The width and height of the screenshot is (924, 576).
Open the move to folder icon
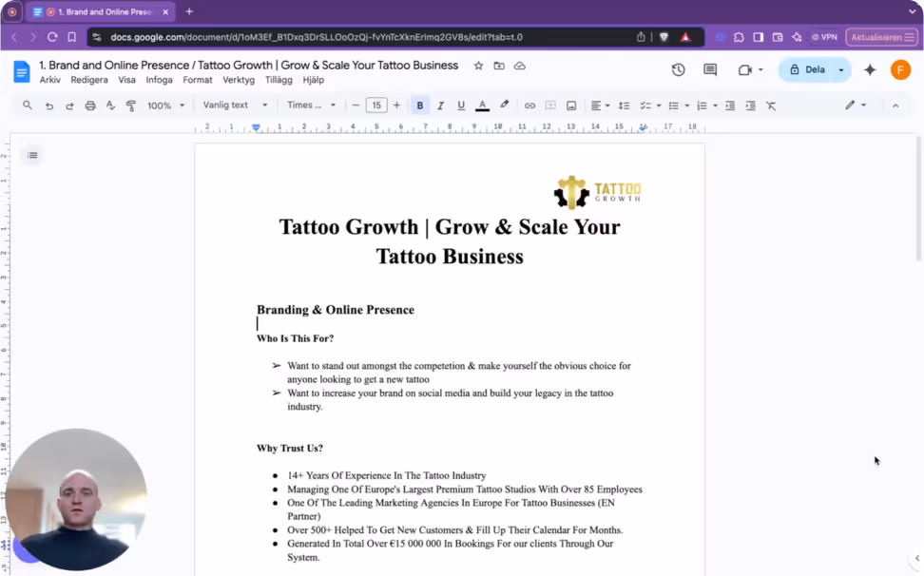coord(499,66)
